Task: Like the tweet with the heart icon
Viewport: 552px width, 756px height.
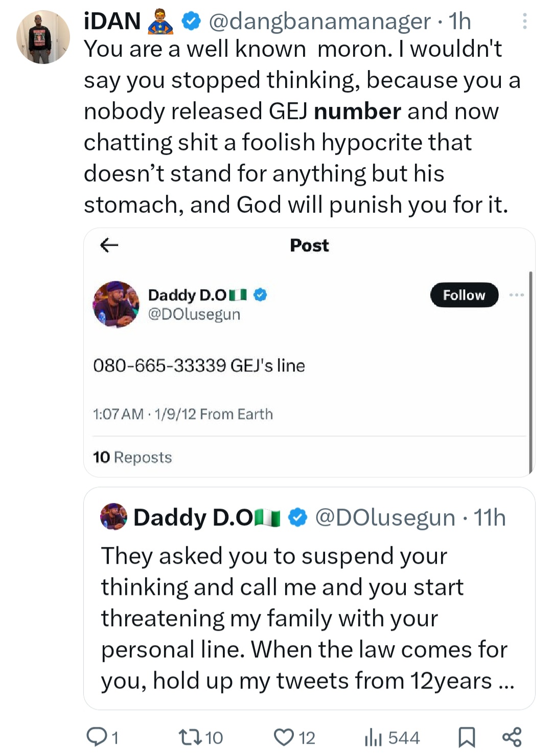Action: tap(283, 737)
